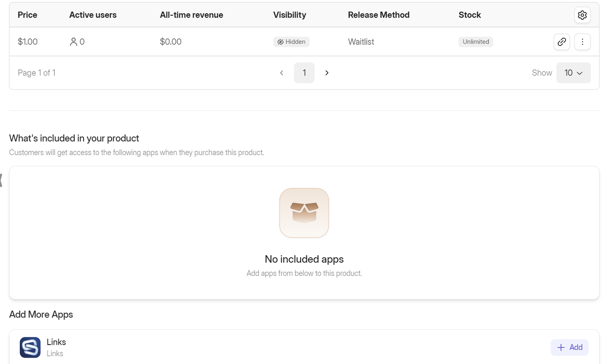
Task: Click the Links app logo icon
Action: pos(30,347)
